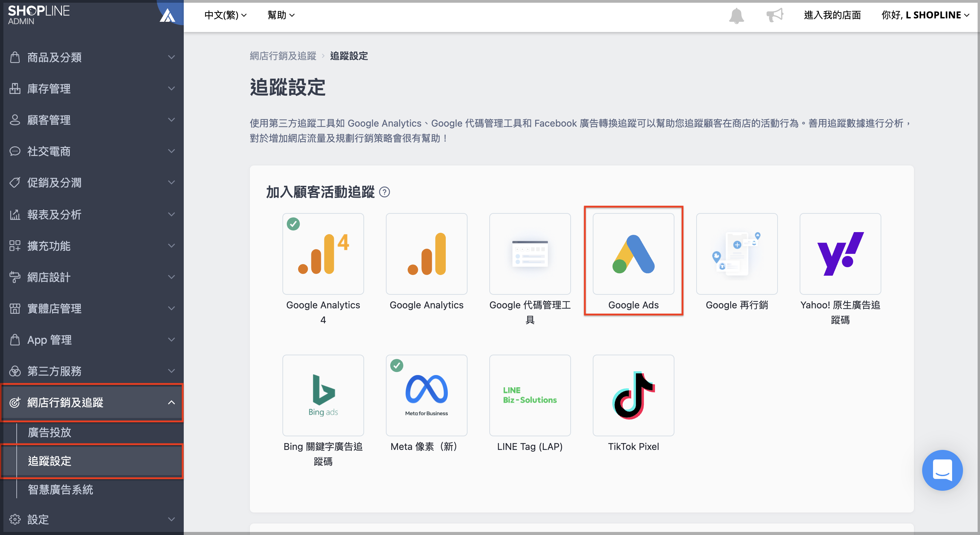
Task: Click the 進入我的店面 link
Action: [x=832, y=15]
